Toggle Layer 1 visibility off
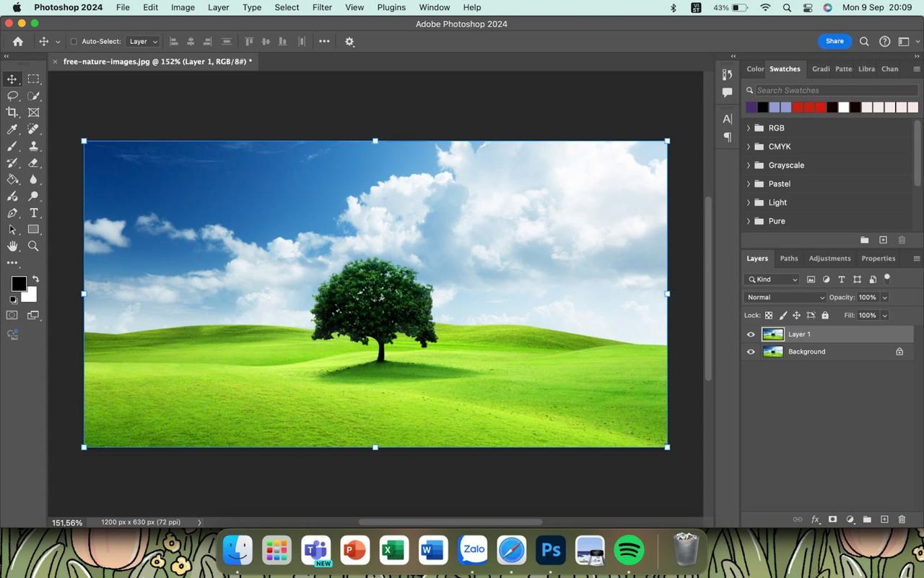This screenshot has width=924, height=578. (x=751, y=334)
